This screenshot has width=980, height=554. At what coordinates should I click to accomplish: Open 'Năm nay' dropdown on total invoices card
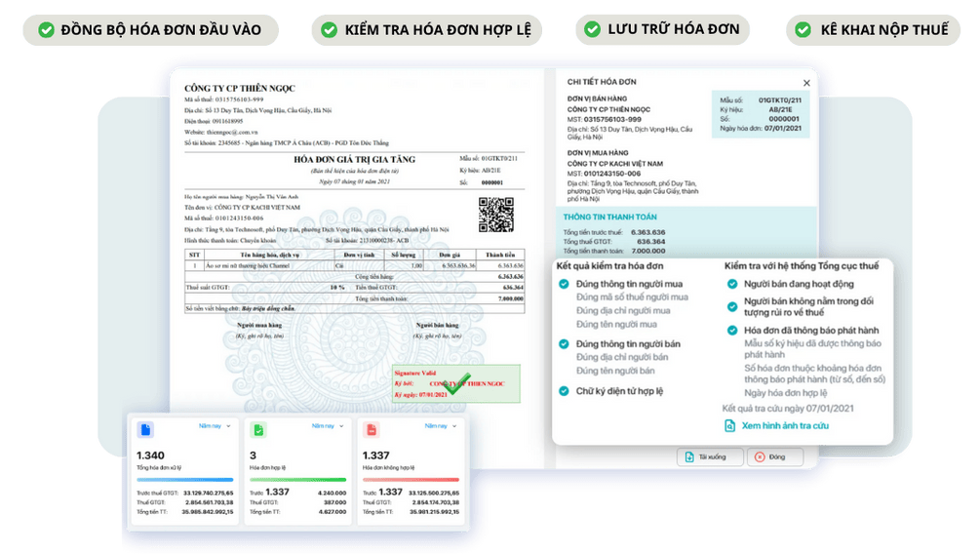coord(216,426)
